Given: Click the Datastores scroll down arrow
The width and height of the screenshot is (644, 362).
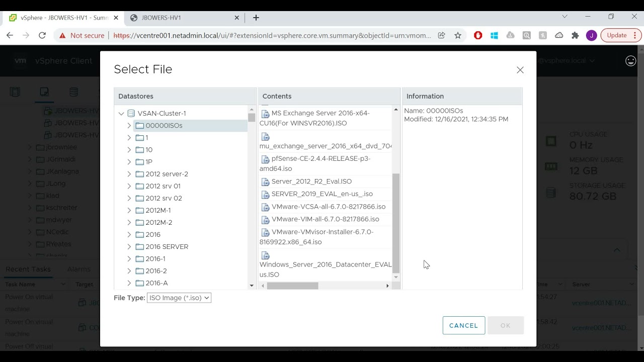Looking at the screenshot, I should coord(252,286).
